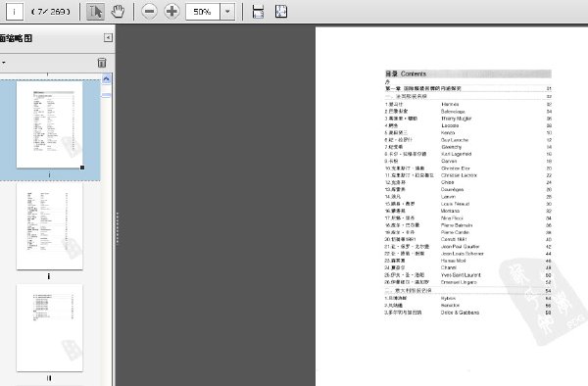
Task: Zoom out with the minus button
Action: (149, 12)
